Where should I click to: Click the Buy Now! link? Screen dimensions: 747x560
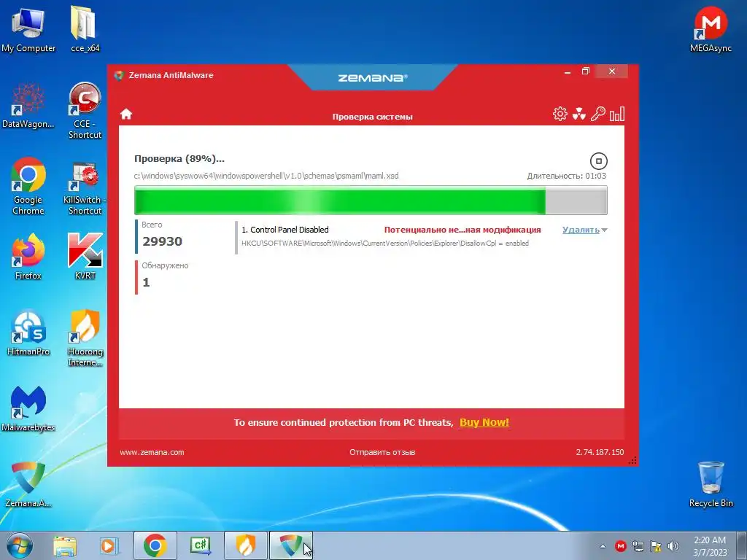[484, 422]
